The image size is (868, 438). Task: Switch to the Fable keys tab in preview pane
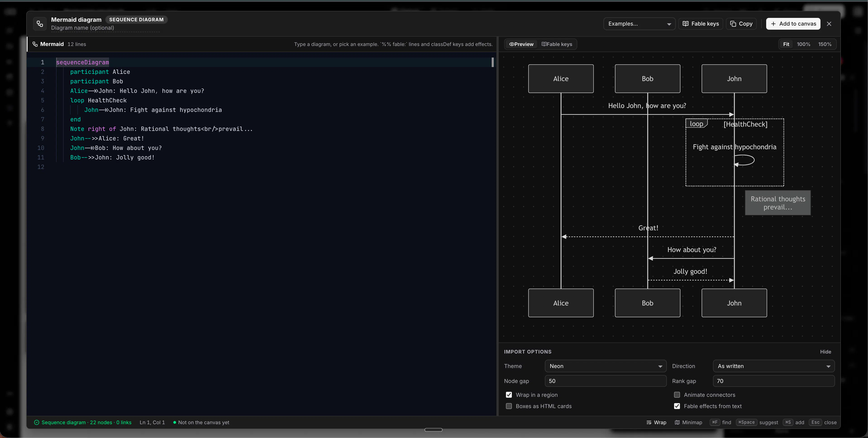coord(557,44)
